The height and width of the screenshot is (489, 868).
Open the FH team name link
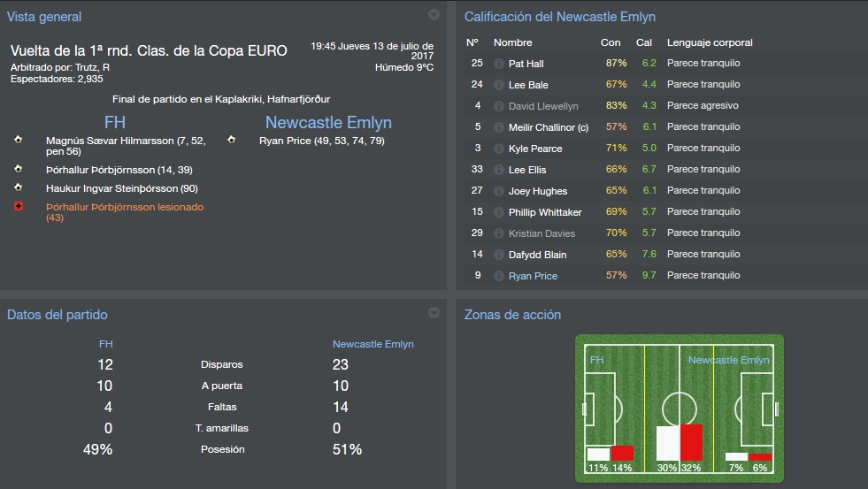(115, 122)
